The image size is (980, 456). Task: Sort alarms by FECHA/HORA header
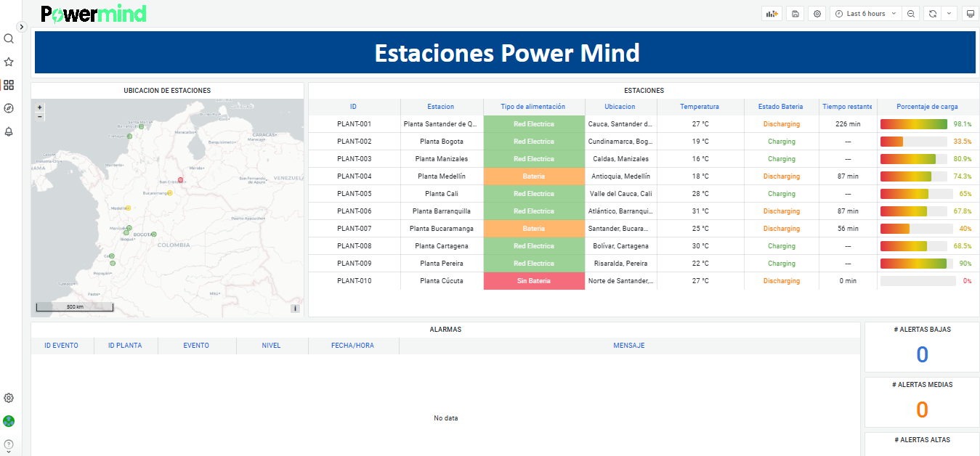352,346
